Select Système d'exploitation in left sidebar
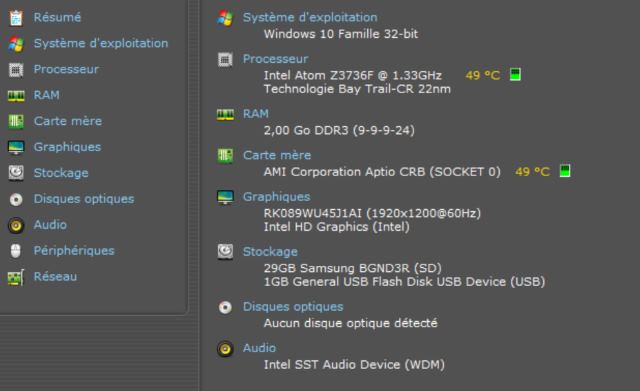The image size is (640, 391). pyautogui.click(x=100, y=43)
